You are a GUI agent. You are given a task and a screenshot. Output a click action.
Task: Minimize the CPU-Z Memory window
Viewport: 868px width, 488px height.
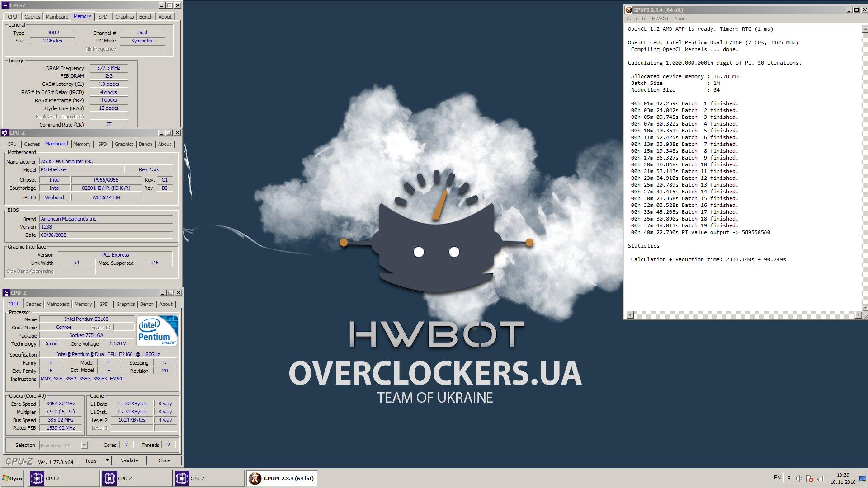[161, 5]
